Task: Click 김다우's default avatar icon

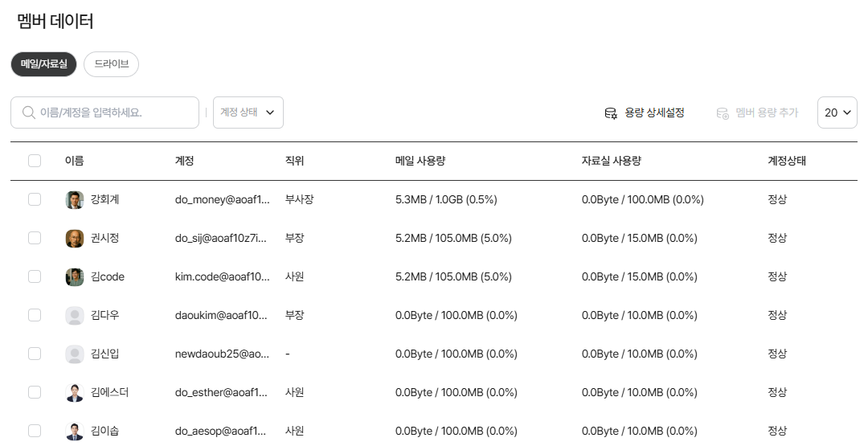Action: tap(75, 316)
